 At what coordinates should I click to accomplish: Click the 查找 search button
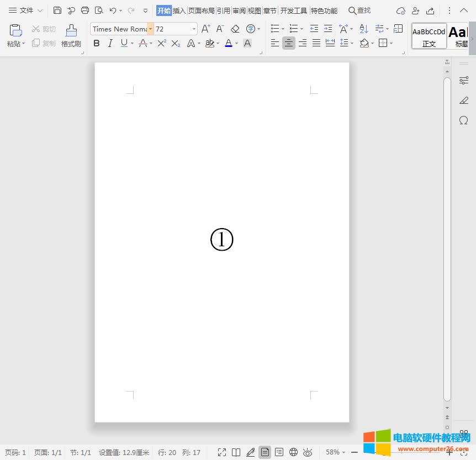pos(359,10)
